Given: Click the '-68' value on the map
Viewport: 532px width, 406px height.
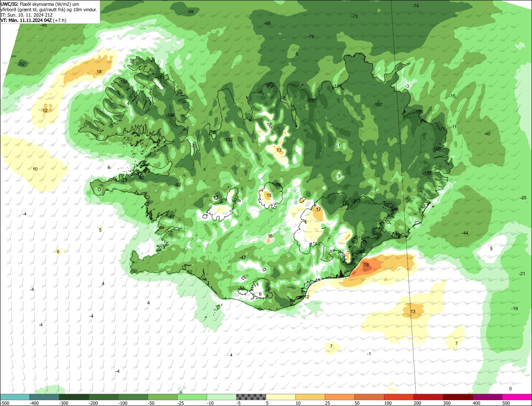Looking at the screenshot, I should pyautogui.click(x=267, y=23).
